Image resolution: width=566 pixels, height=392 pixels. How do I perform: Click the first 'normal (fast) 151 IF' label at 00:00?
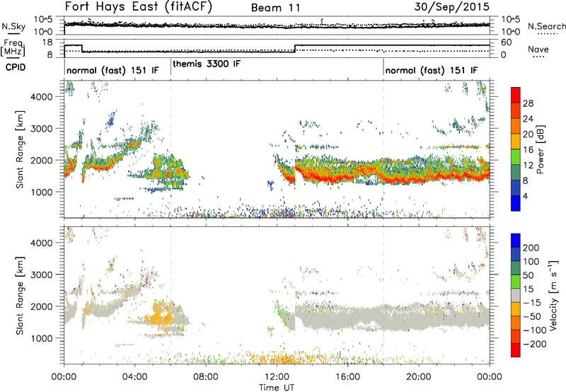[112, 70]
